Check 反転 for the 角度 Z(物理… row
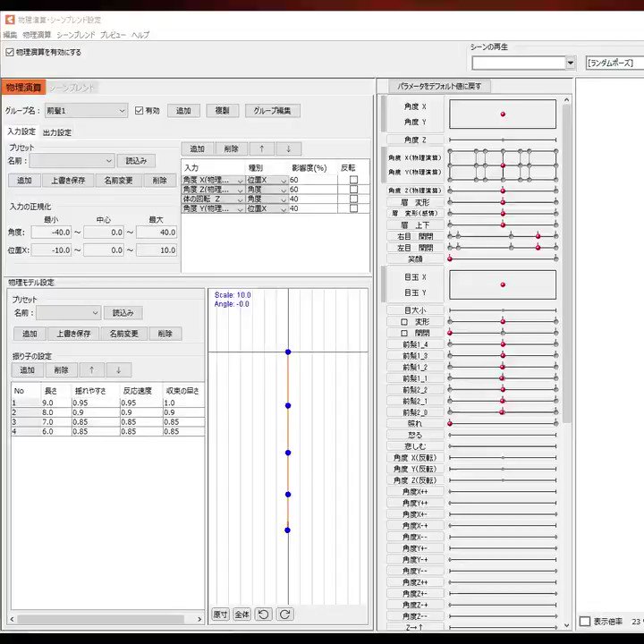 tap(353, 190)
